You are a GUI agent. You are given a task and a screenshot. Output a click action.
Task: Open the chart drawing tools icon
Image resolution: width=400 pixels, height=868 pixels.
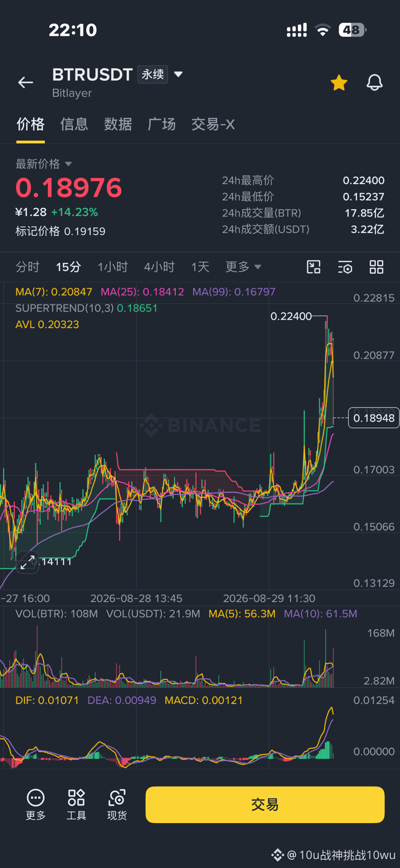point(314,267)
